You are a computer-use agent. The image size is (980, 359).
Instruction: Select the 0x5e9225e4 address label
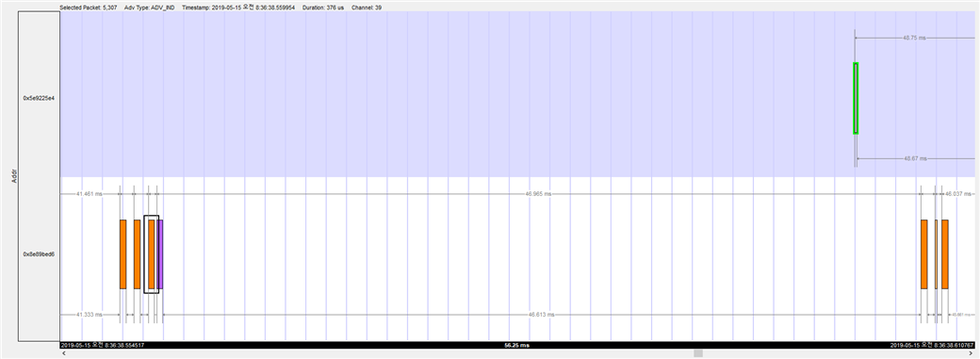click(x=39, y=98)
